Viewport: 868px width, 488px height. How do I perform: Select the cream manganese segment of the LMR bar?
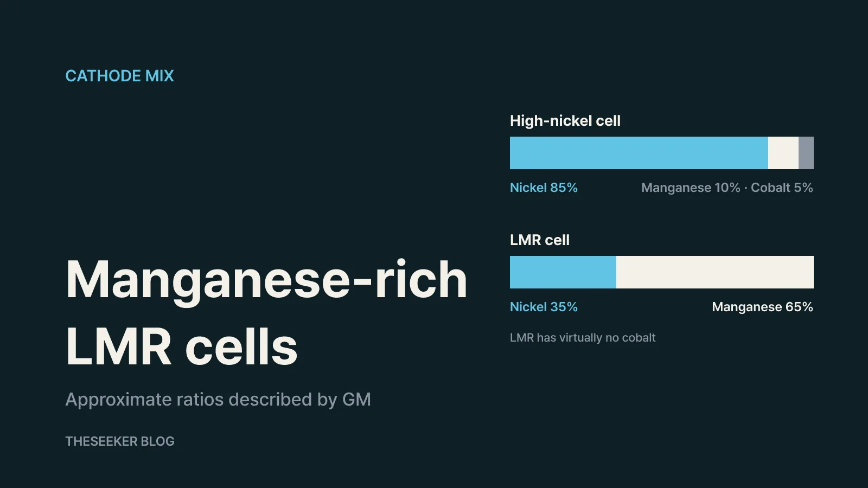coord(715,272)
